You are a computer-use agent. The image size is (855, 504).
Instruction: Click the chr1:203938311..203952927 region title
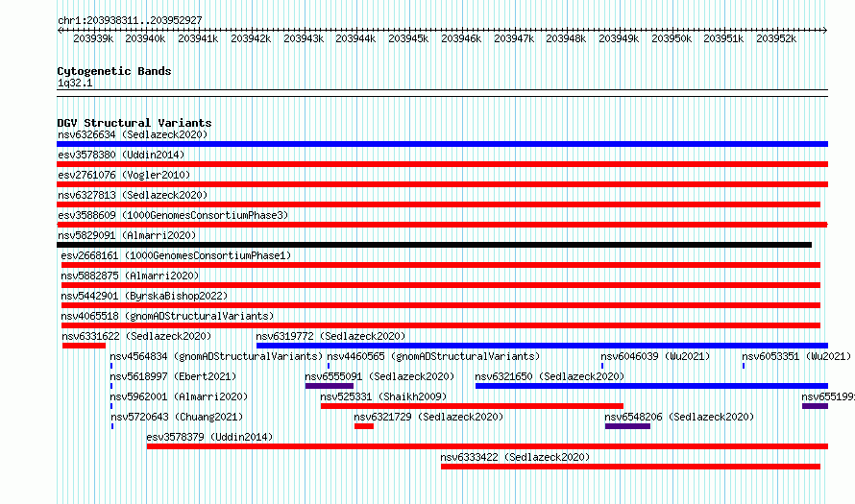(130, 20)
